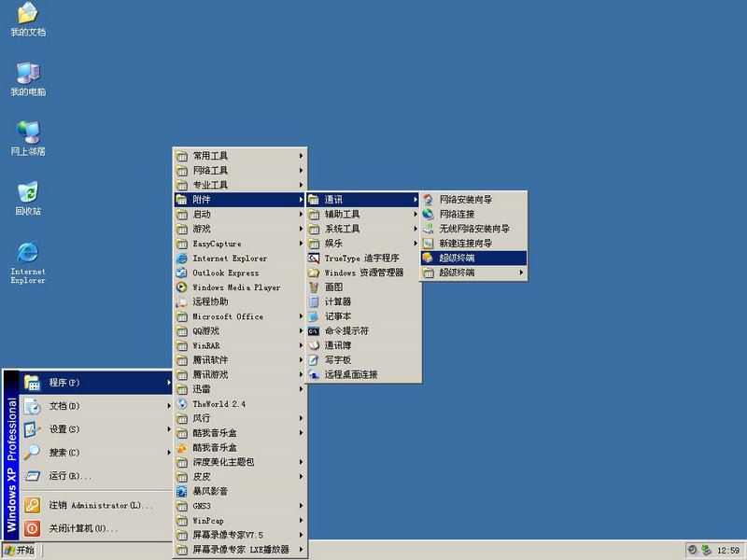747x560 pixels.
Task: Expand the 常用工具 submenu arrow
Action: 301,156
